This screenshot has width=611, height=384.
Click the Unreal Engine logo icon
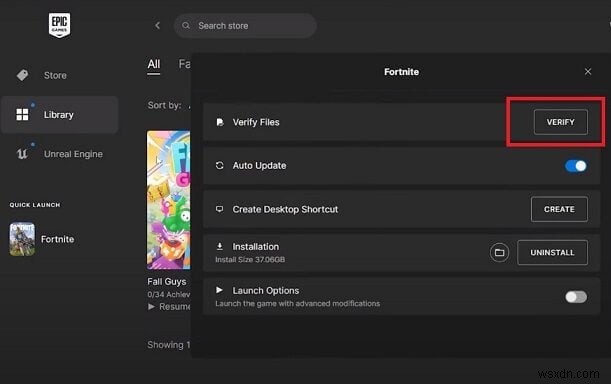pyautogui.click(x=22, y=154)
